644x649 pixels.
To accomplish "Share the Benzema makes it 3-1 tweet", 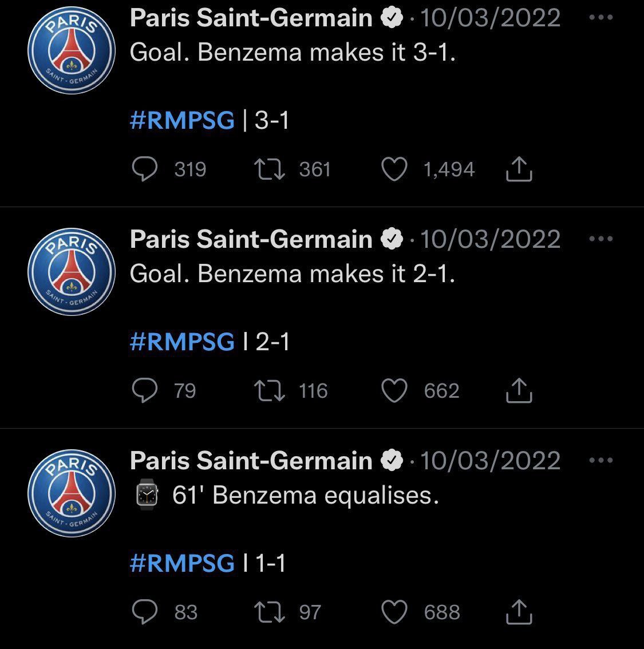I will (x=519, y=169).
